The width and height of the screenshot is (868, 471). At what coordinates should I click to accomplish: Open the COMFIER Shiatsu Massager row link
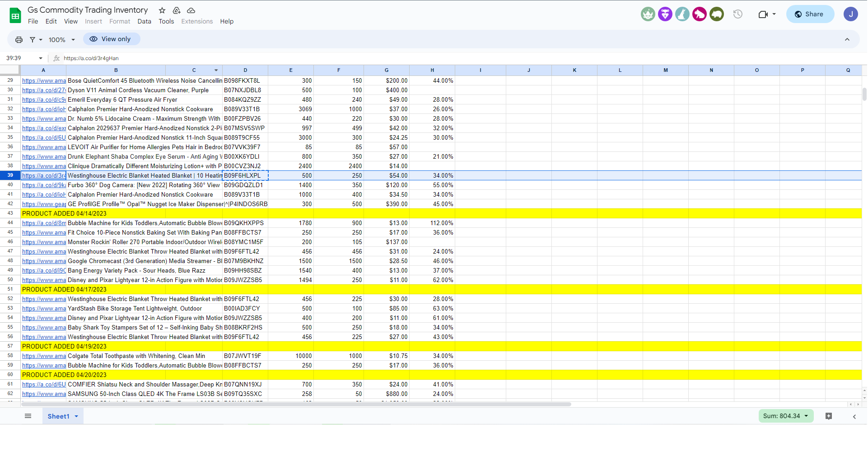tap(44, 385)
